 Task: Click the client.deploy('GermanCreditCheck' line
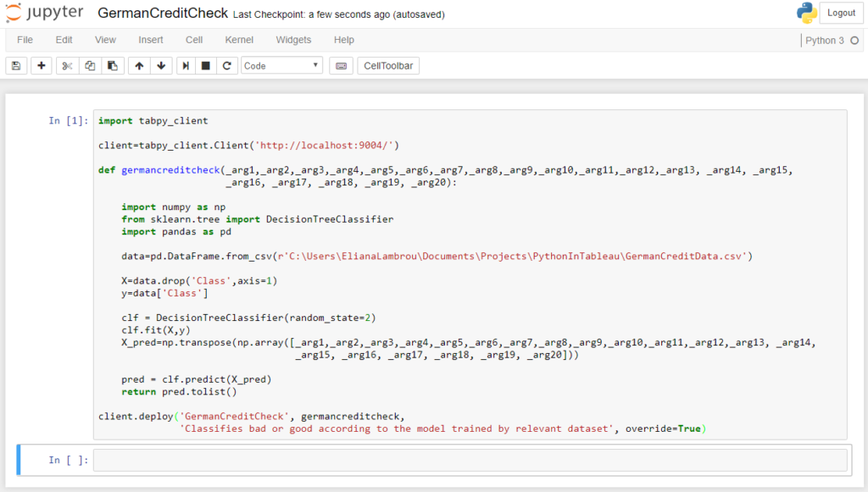click(252, 417)
